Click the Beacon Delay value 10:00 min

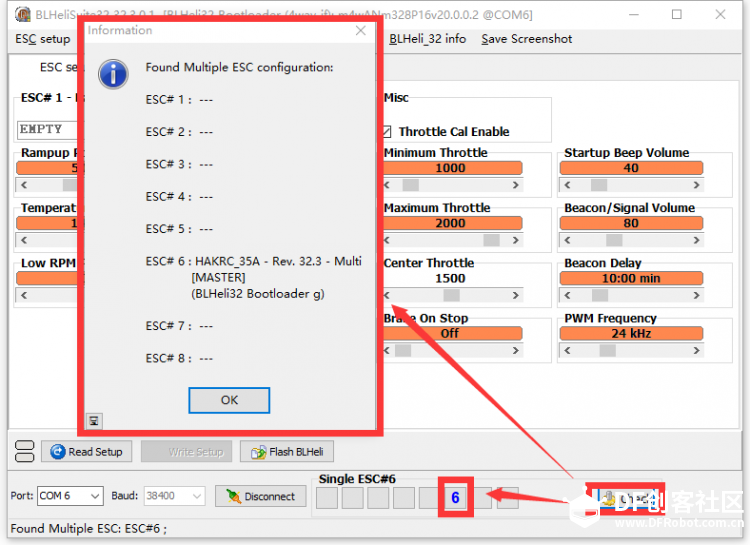click(x=631, y=278)
